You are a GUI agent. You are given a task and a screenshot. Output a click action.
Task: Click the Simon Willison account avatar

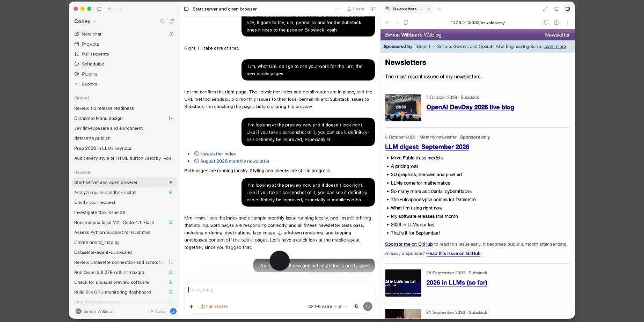78,311
